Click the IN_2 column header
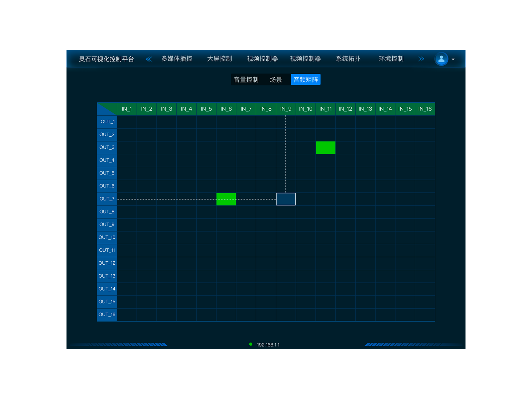 147,109
